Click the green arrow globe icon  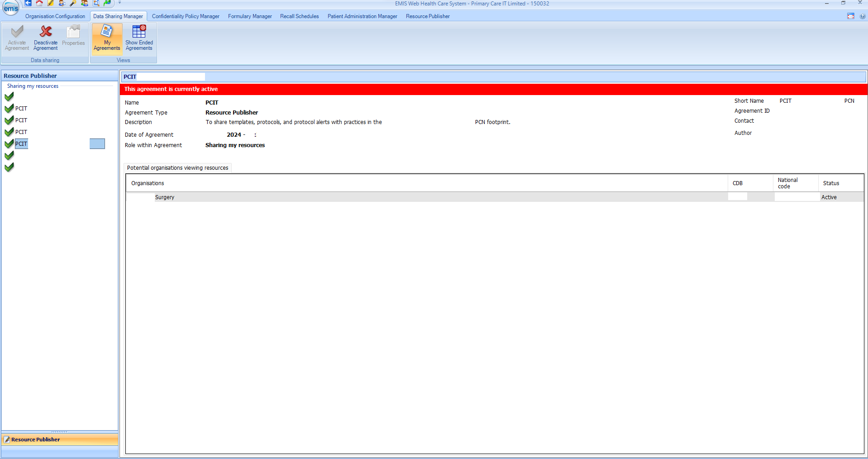pos(107,3)
